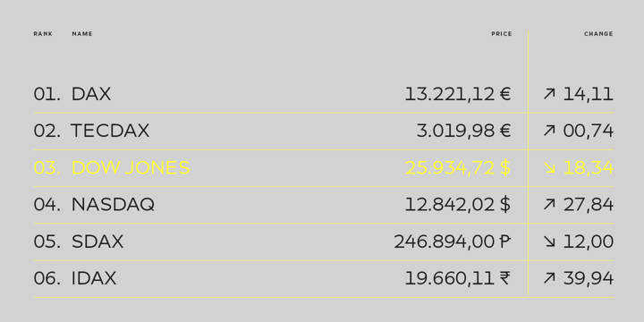Open the TECDAX index name
The image size is (644, 322).
(110, 131)
